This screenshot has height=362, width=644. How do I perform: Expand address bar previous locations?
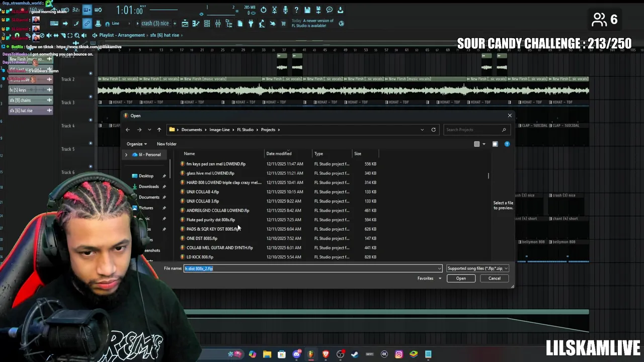422,130
